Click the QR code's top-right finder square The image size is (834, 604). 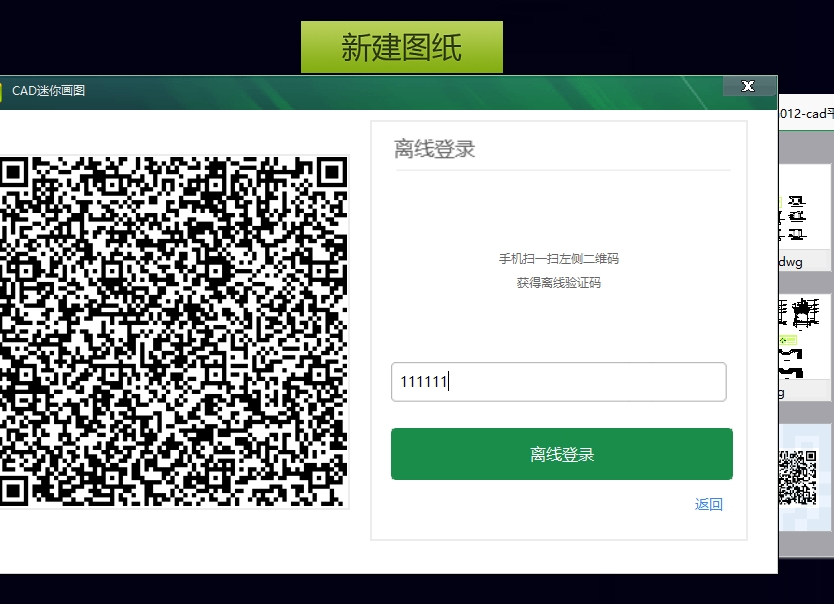tap(333, 172)
